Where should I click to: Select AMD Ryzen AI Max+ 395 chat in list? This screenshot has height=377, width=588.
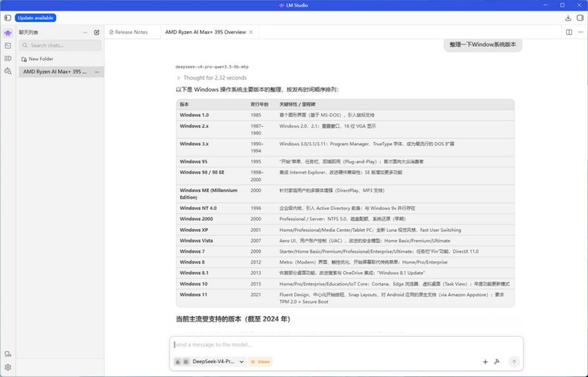click(x=62, y=72)
